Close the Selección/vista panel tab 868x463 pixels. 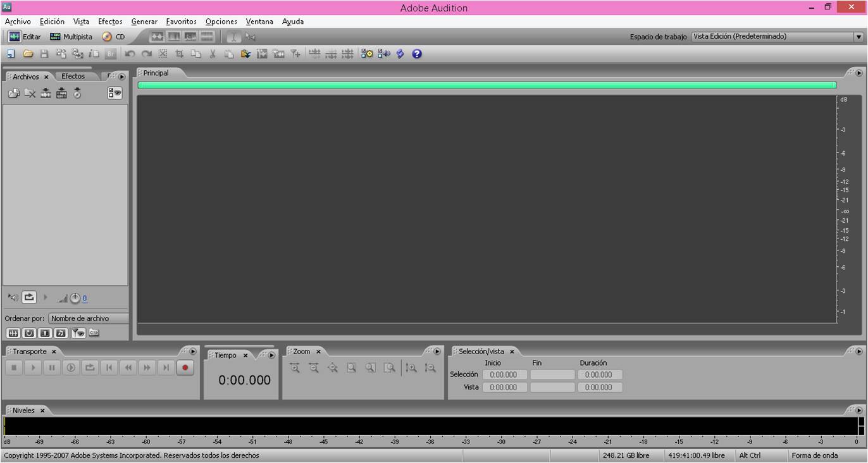pos(512,352)
